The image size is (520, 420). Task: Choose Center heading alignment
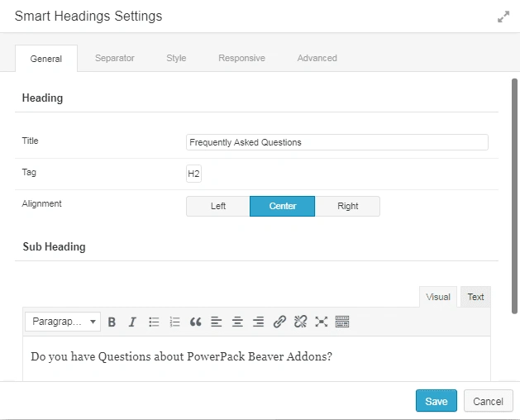[283, 206]
